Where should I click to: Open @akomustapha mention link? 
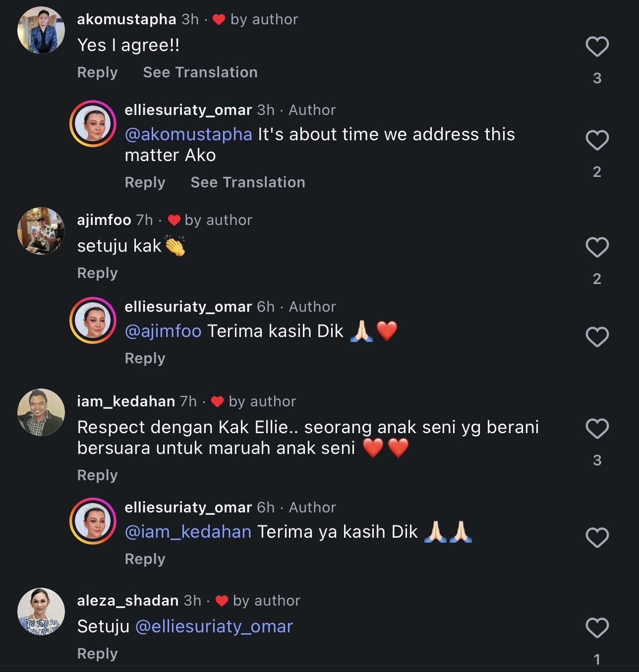188,134
